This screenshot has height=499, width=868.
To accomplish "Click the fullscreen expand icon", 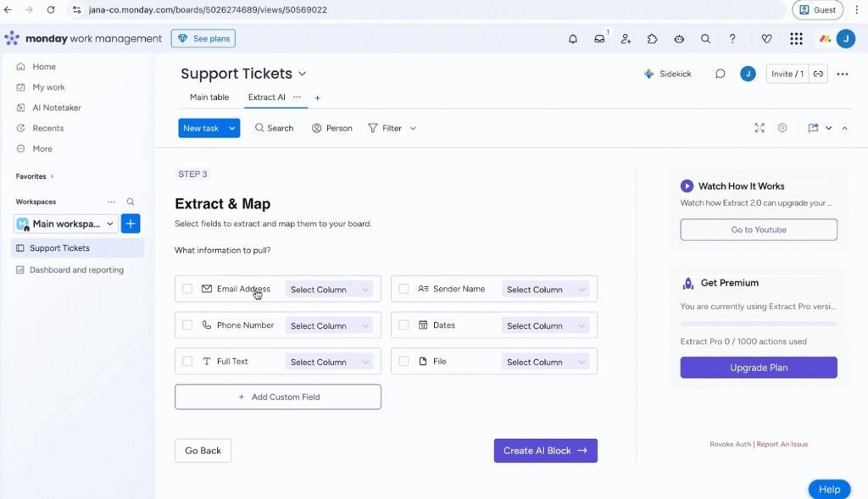I will [759, 128].
